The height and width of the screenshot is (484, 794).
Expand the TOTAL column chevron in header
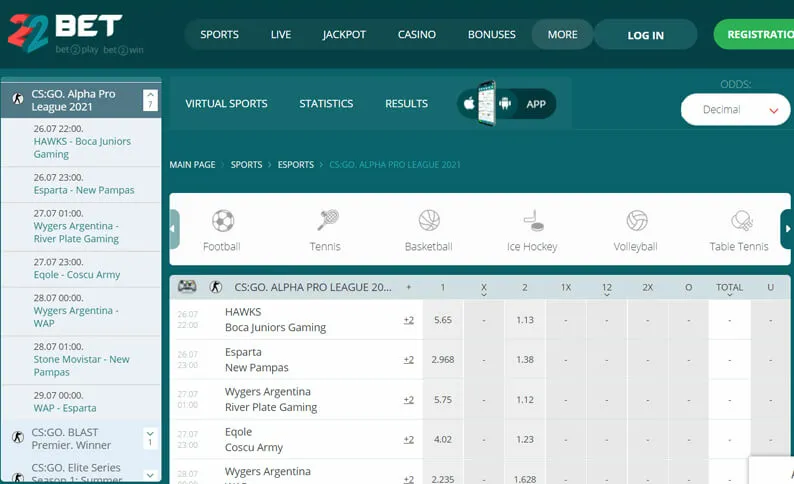(729, 295)
